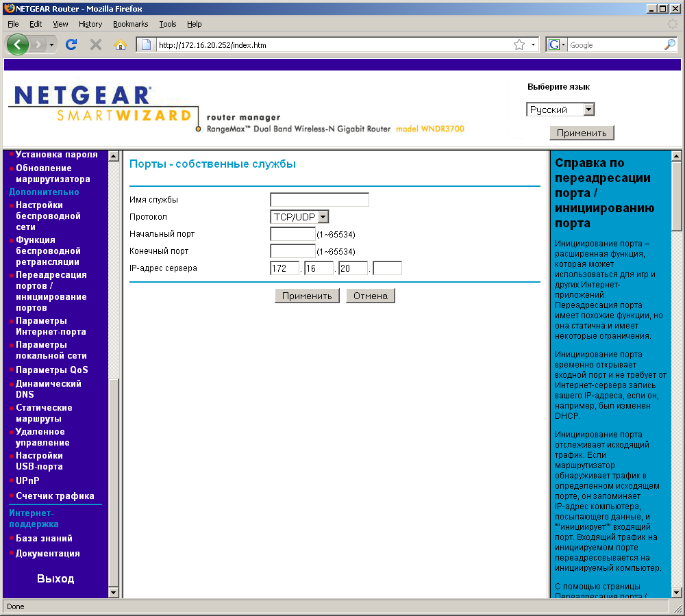Viewport: 685px width, 616px height.
Task: Click the Конечный порт field
Action: pyautogui.click(x=292, y=251)
